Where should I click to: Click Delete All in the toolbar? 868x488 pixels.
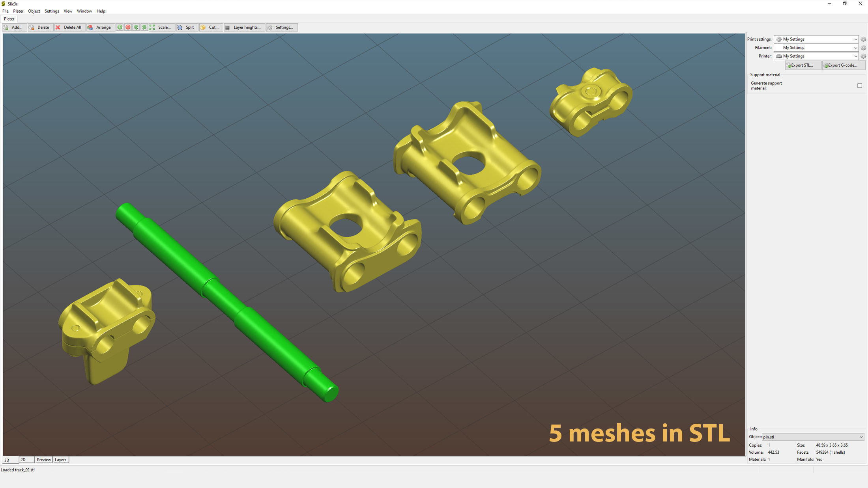pyautogui.click(x=69, y=27)
